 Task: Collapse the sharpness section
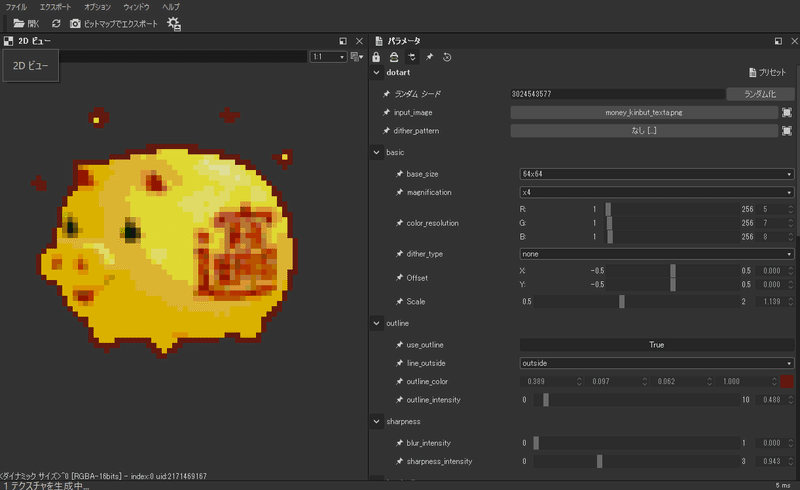pyautogui.click(x=377, y=422)
